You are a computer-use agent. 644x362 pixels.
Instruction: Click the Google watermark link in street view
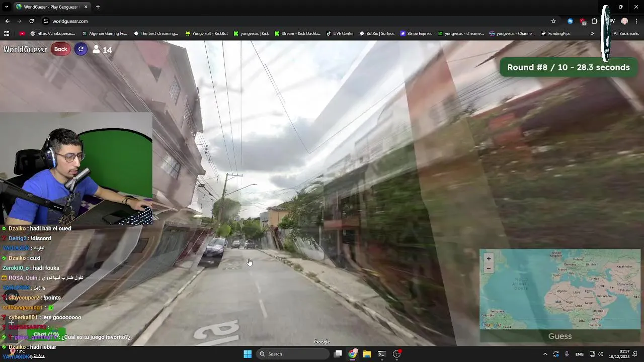[322, 342]
